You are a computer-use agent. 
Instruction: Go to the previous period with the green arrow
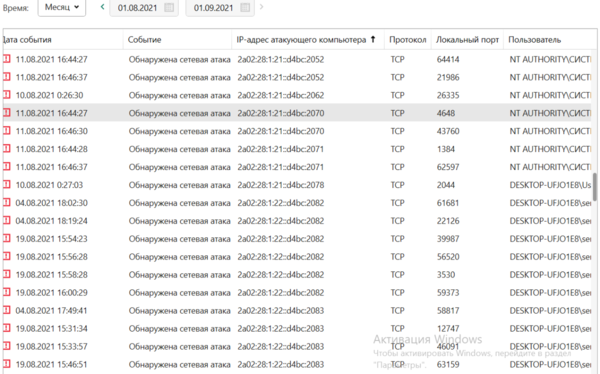point(102,7)
